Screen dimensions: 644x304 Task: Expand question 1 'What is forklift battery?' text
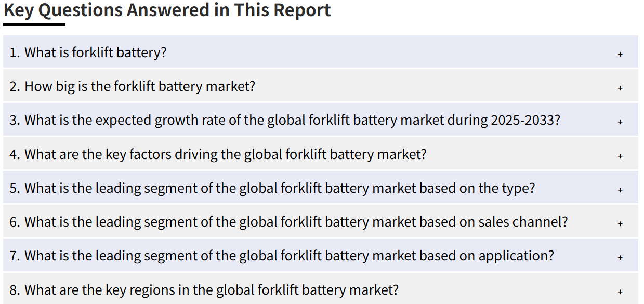88,52
